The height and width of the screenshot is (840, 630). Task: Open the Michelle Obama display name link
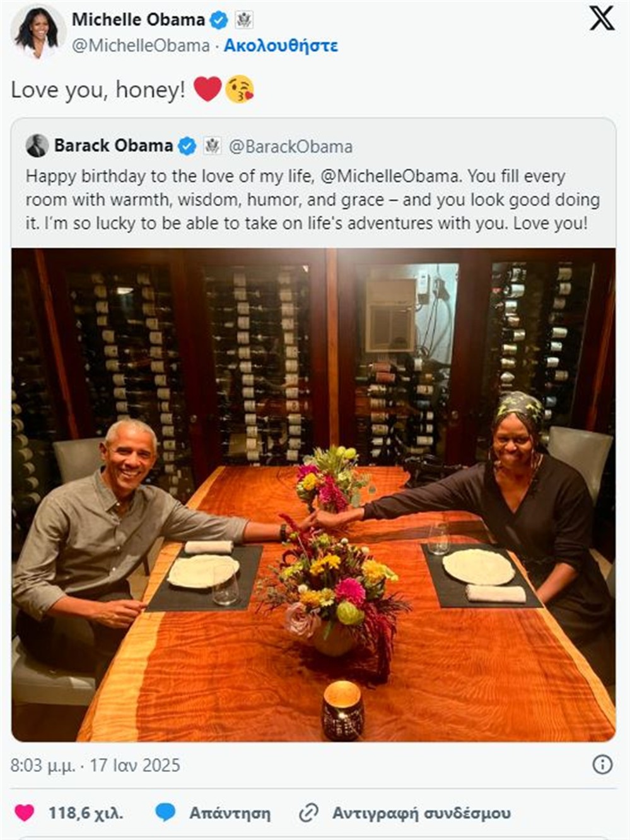coord(138,20)
